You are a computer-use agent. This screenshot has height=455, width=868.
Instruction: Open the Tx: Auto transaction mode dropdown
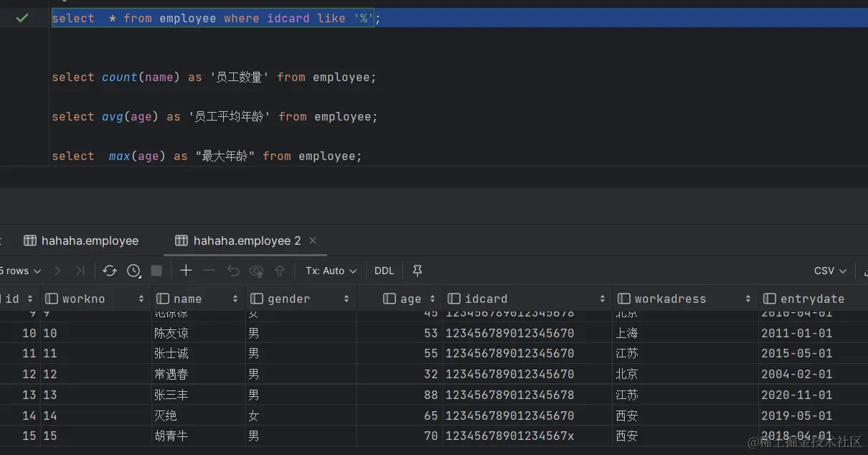(331, 271)
